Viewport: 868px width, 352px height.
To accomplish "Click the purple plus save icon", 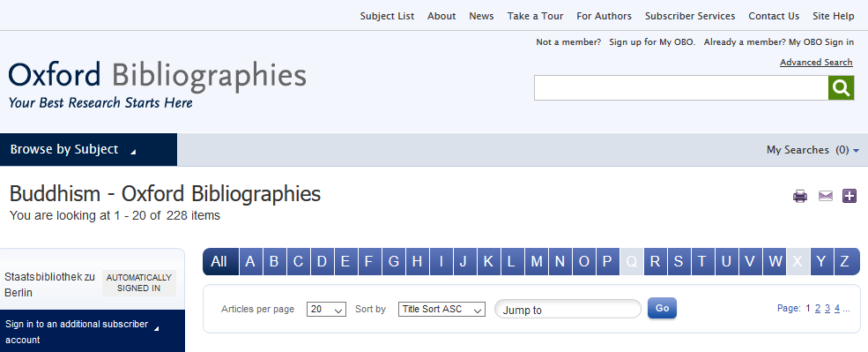I will coord(849,196).
